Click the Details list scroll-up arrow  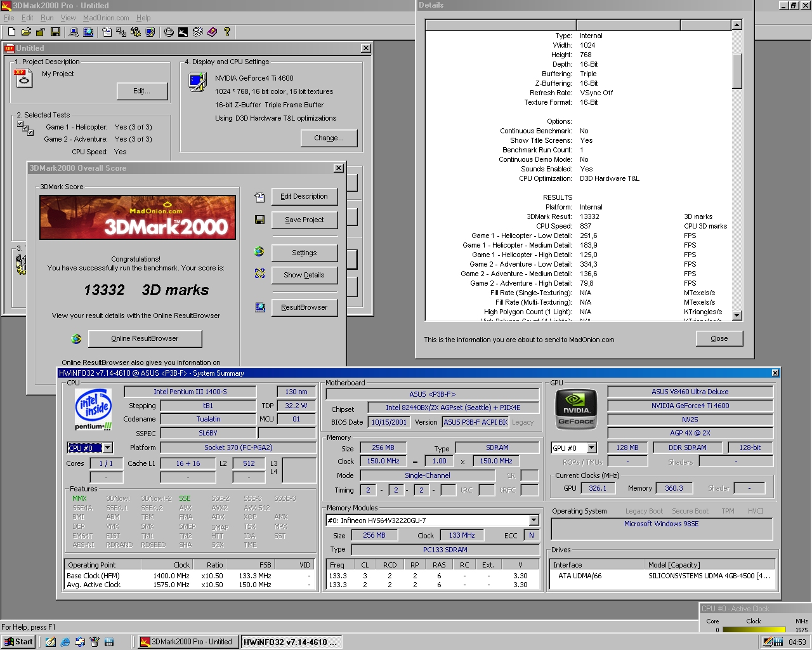point(737,25)
